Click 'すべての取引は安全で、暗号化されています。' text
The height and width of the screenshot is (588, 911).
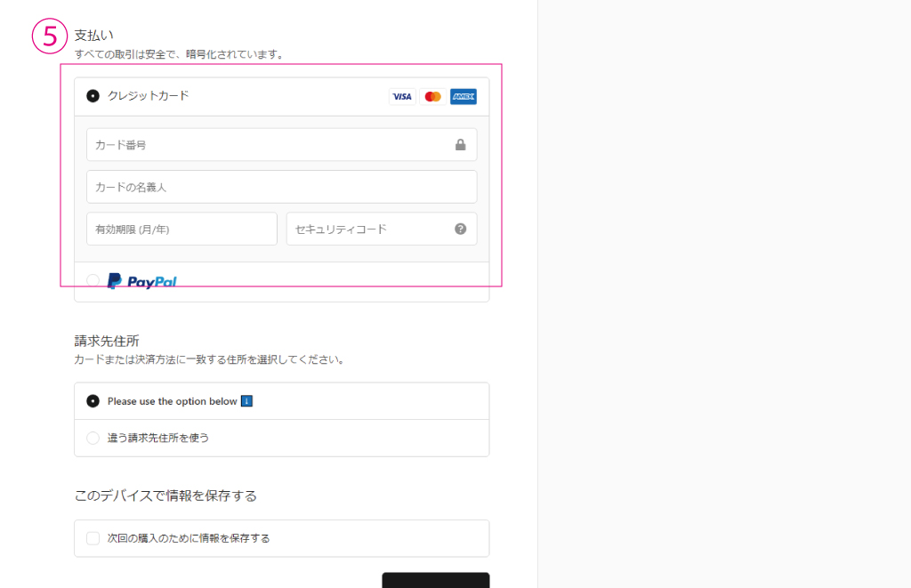pos(181,54)
